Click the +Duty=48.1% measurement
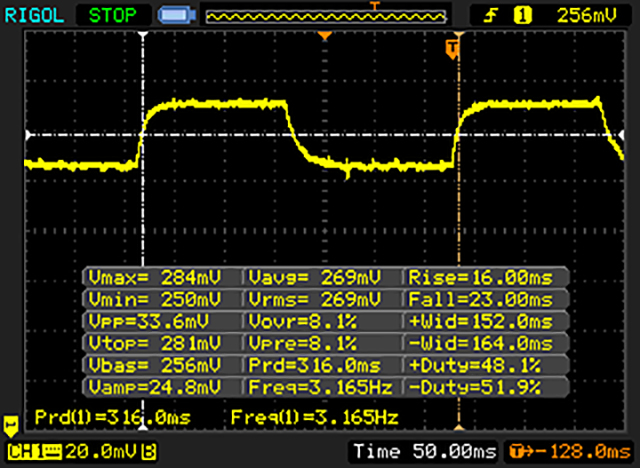 pyautogui.click(x=475, y=365)
